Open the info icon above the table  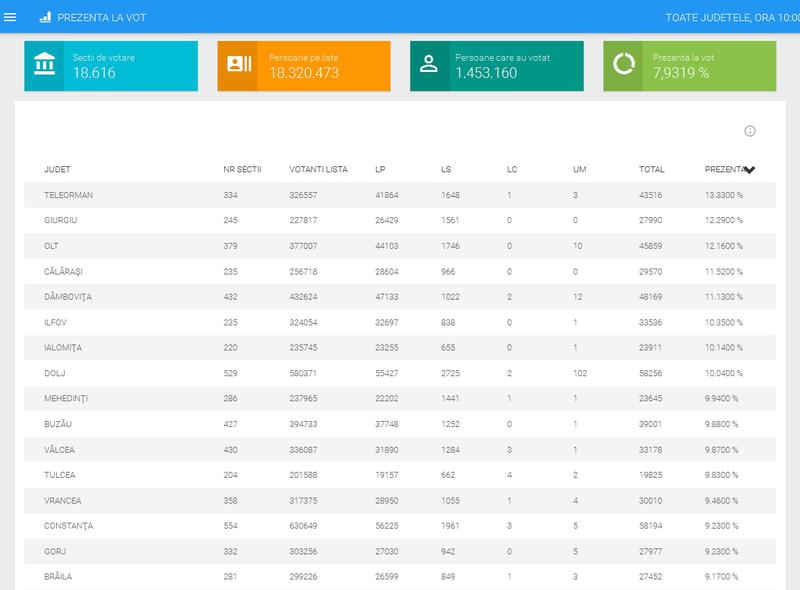pos(750,131)
